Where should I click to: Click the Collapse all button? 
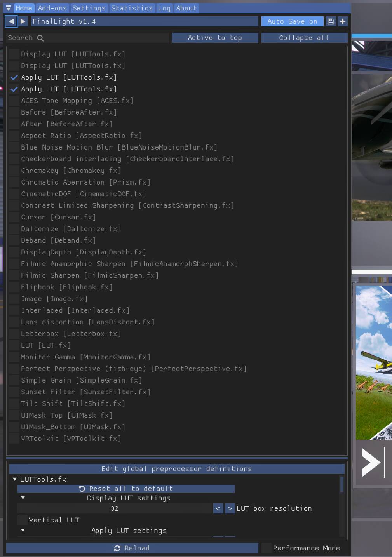click(304, 38)
